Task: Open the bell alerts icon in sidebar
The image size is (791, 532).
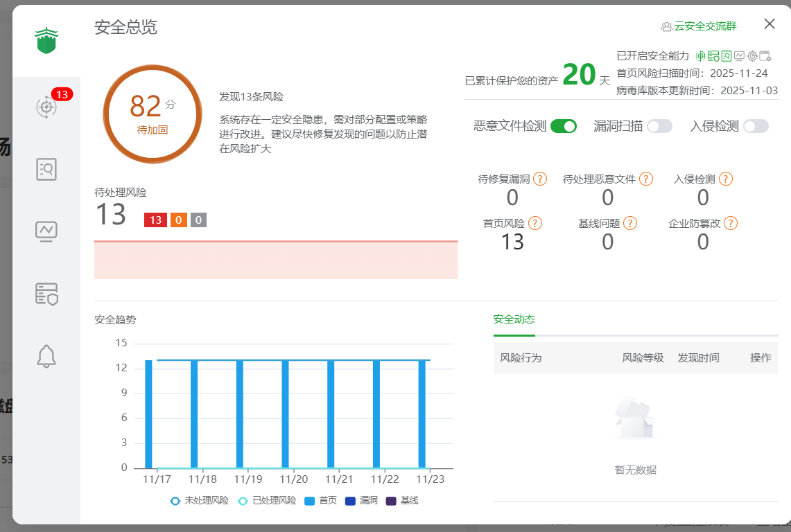Action: (46, 356)
